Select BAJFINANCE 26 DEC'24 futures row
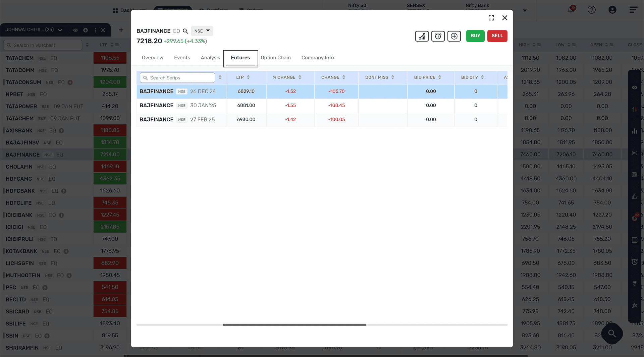Image resolution: width=644 pixels, height=357 pixels. (x=322, y=92)
